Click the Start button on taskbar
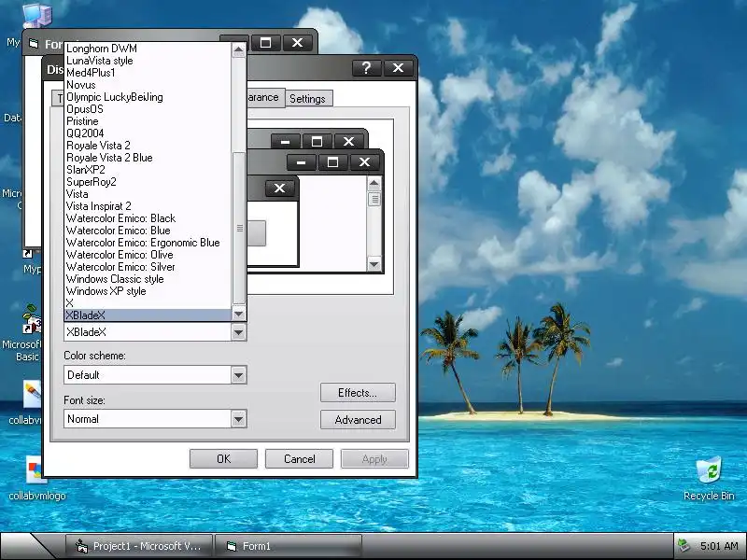 click(26, 546)
